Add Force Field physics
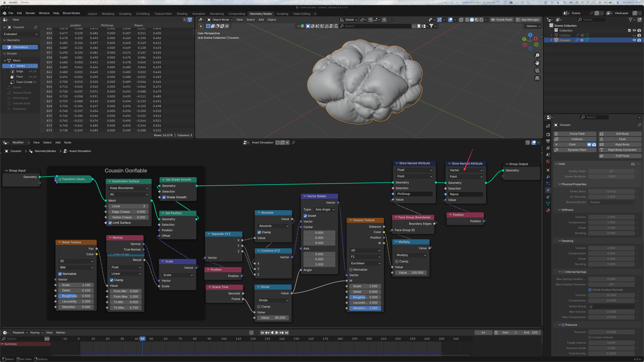 coord(575,134)
